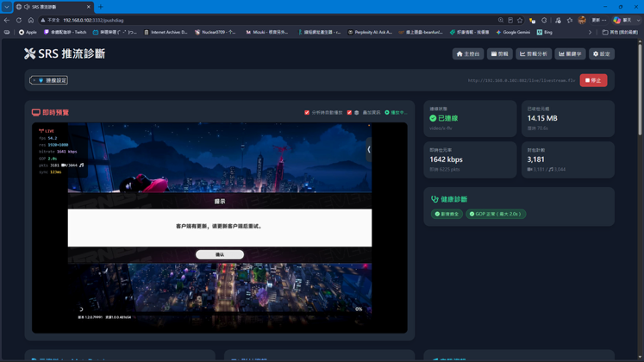
Task: Click the SRS wrench tools logo icon
Action: [29, 53]
